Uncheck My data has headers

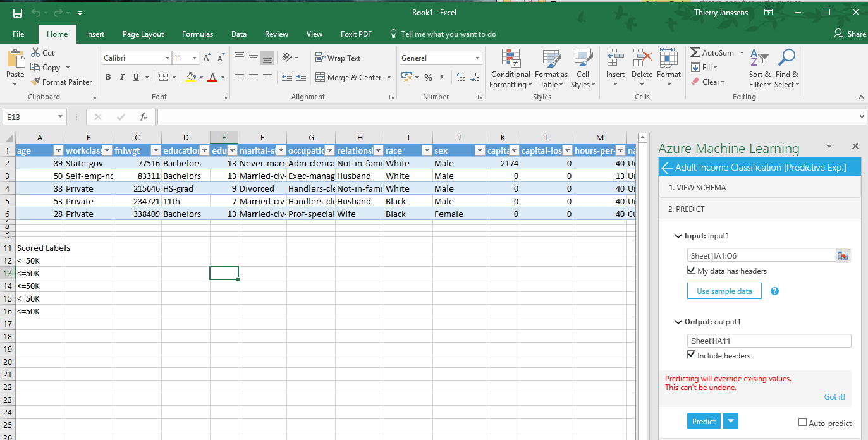click(x=692, y=271)
